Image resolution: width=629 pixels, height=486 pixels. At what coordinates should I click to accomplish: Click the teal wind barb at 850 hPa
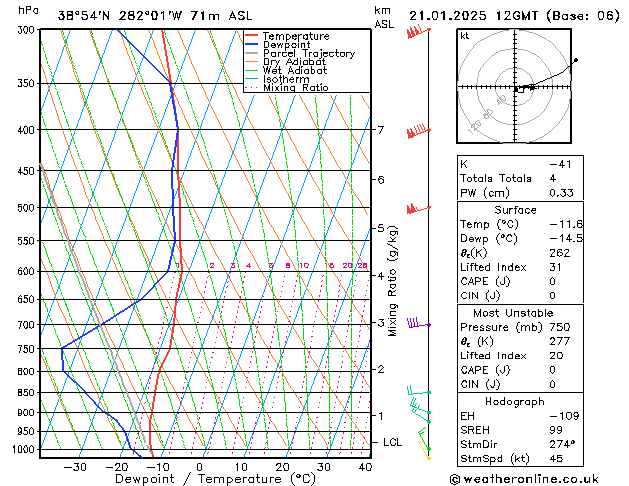click(418, 390)
